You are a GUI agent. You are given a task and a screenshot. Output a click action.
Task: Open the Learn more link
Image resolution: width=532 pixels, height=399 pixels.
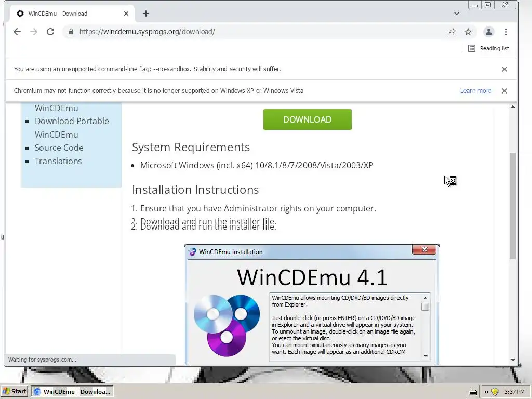(476, 91)
